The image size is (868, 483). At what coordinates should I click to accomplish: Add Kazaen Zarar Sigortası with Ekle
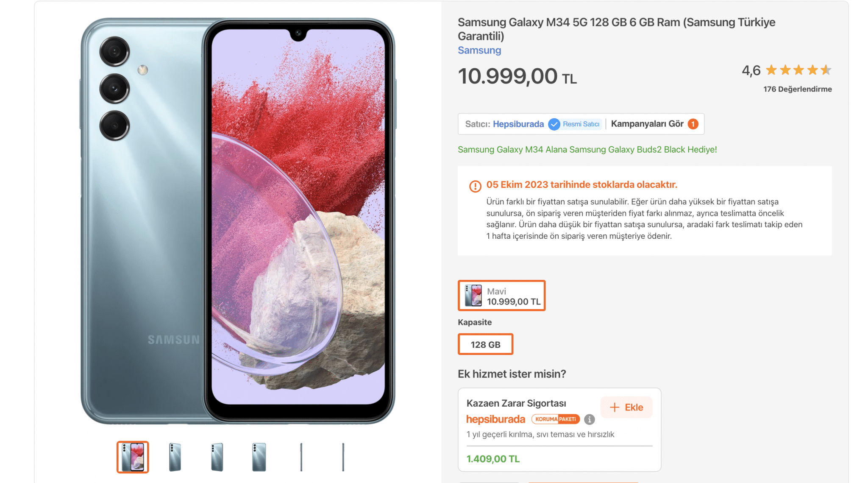[x=626, y=408]
